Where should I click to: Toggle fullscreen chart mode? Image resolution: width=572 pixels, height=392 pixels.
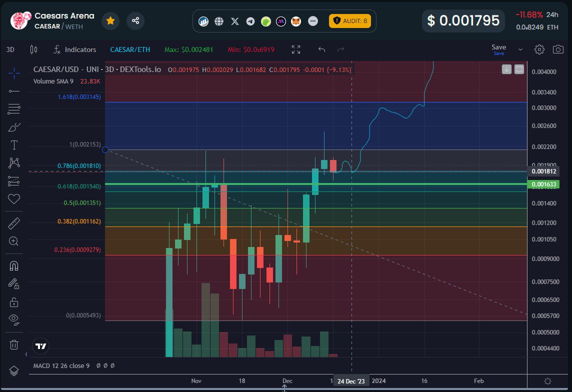[x=296, y=49]
